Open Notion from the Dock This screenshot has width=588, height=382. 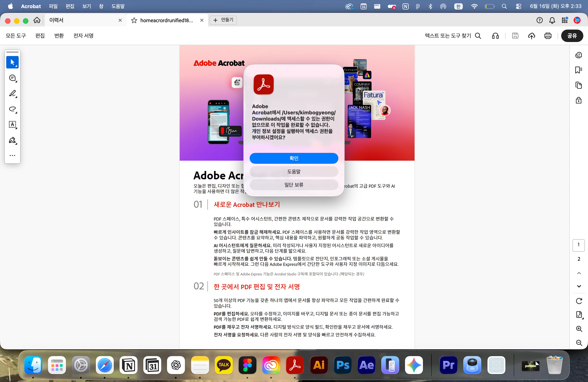[128, 365]
